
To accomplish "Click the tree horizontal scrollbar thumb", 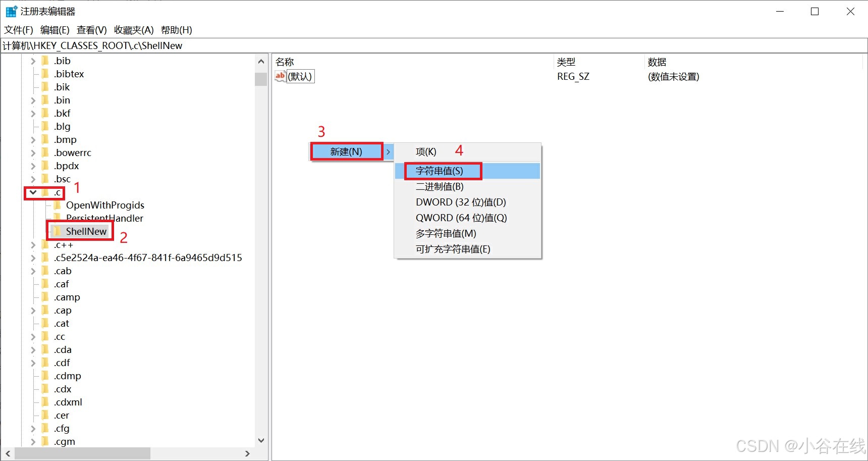I will (x=83, y=453).
